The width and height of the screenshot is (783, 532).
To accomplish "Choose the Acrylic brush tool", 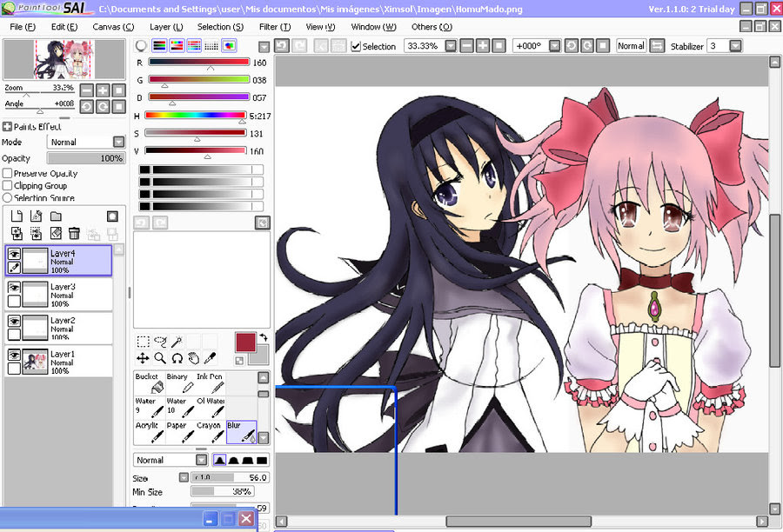I will [x=150, y=432].
